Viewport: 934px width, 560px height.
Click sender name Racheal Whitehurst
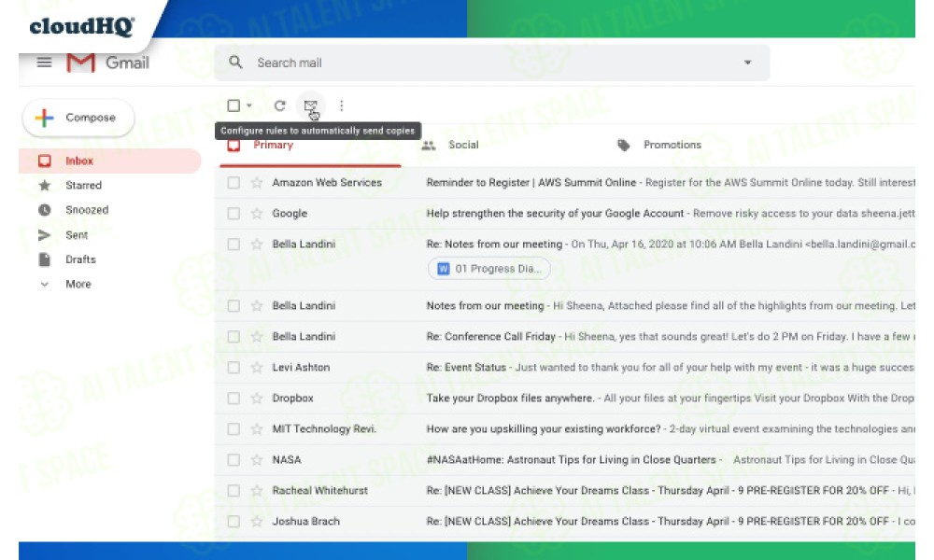coord(319,491)
